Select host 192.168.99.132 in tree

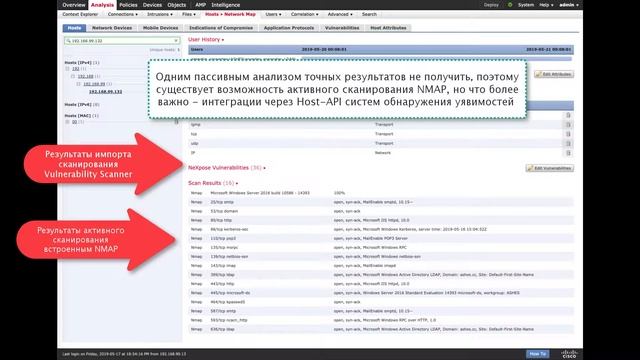[105, 92]
